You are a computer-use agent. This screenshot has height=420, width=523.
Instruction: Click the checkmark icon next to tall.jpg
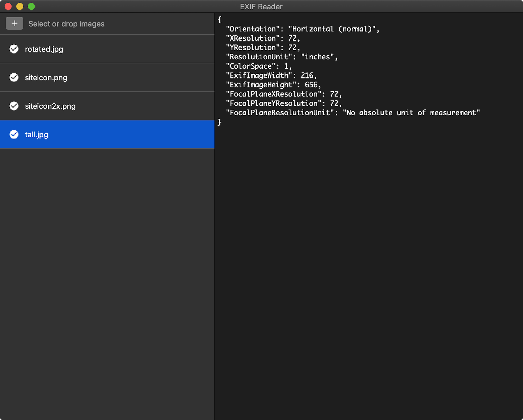14,135
